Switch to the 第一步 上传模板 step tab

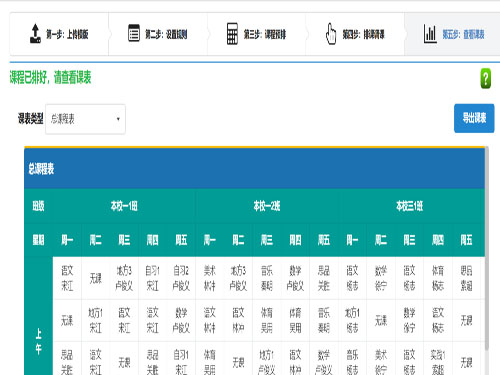click(59, 34)
